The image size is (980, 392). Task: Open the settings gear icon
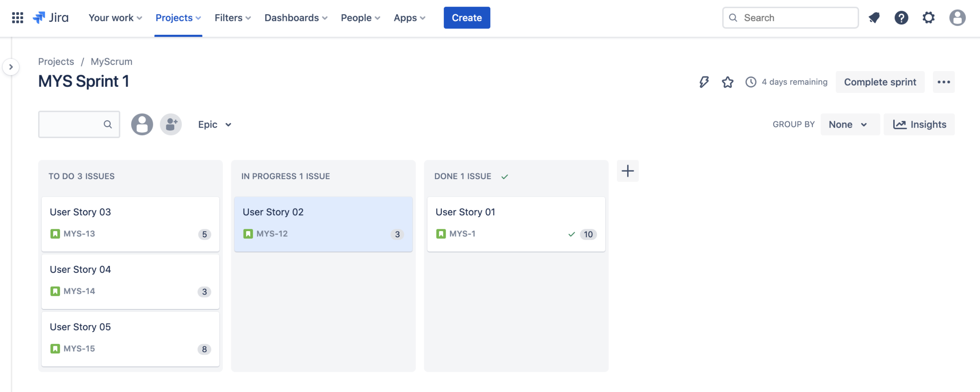click(928, 18)
